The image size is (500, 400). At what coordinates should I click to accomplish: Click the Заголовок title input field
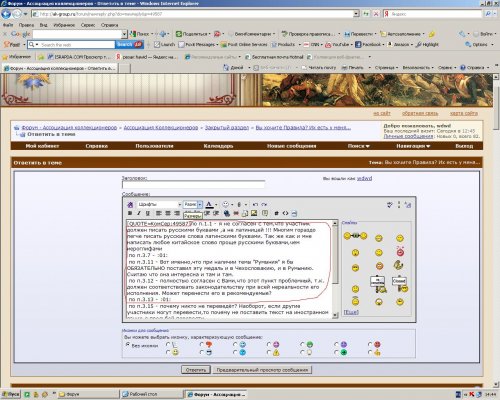point(193,184)
